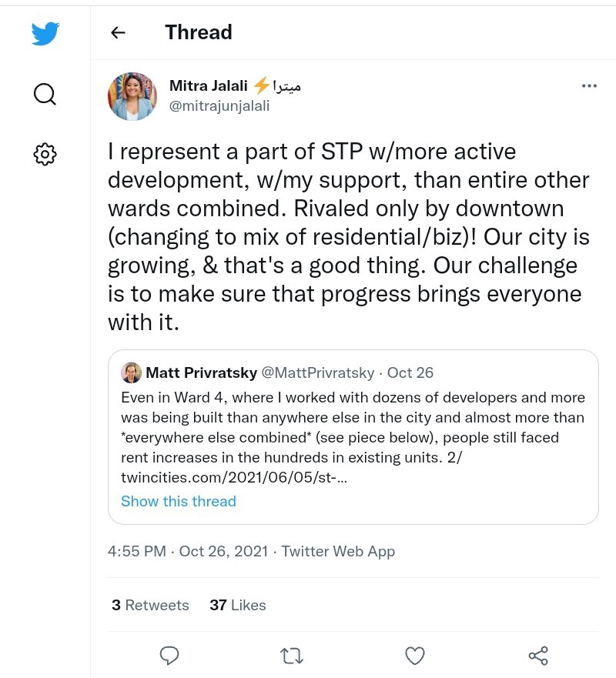616x678 pixels.
Task: Click "Show this thread" link
Action: pyautogui.click(x=179, y=501)
